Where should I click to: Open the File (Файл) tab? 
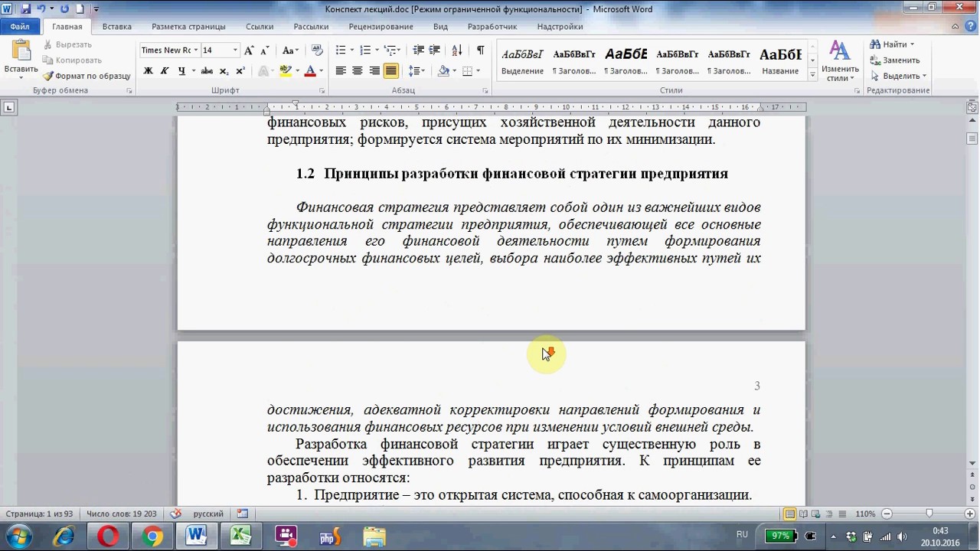click(x=20, y=27)
